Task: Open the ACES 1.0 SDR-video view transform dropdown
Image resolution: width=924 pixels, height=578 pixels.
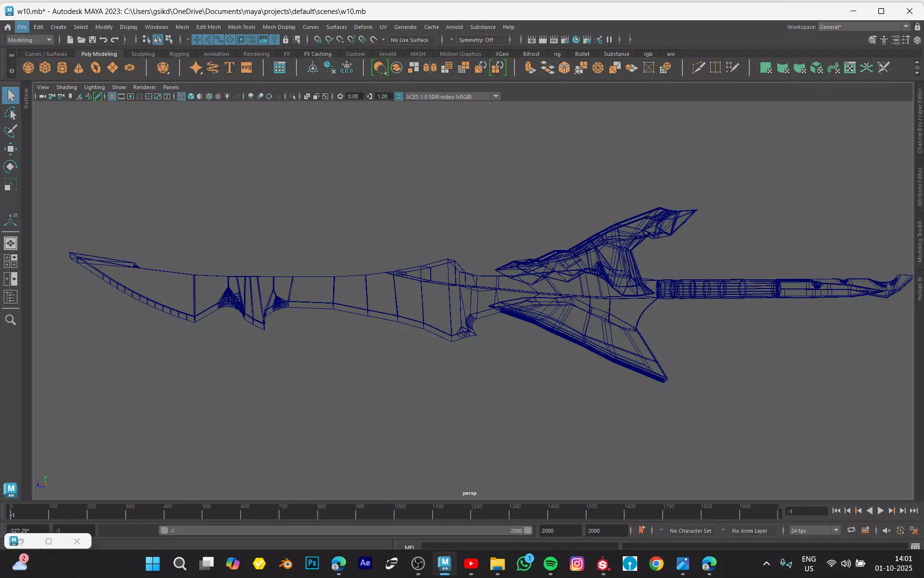Action: click(452, 96)
